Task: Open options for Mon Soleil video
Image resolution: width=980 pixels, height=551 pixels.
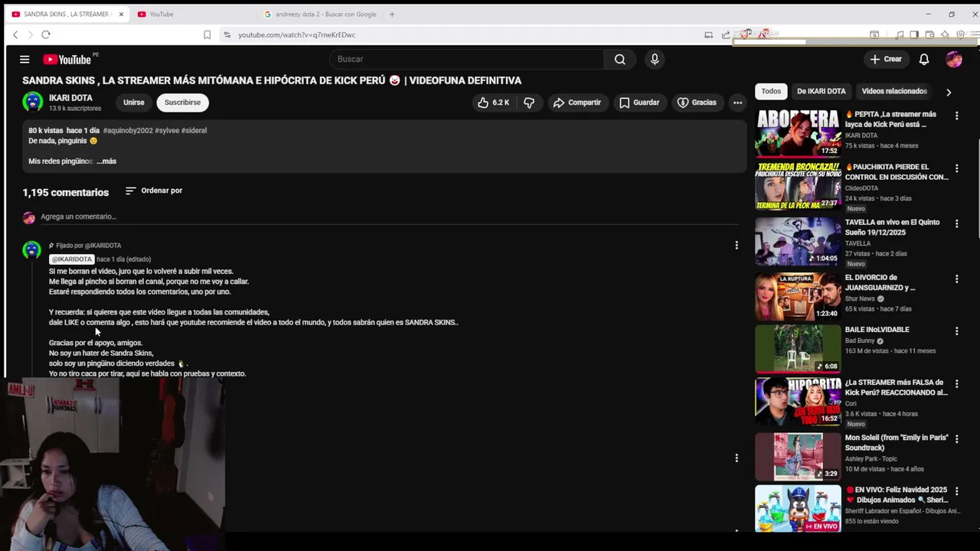Action: point(956,439)
